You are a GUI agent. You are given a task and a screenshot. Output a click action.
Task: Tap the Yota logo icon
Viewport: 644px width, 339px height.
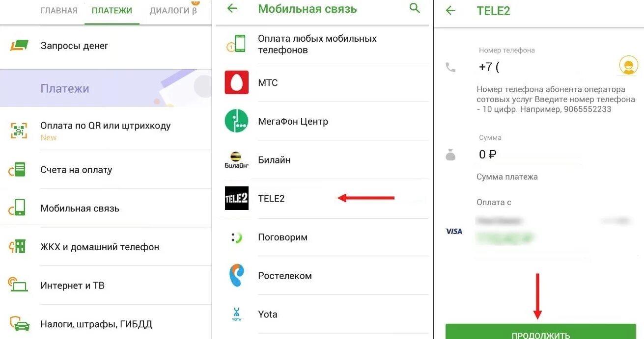click(x=237, y=314)
